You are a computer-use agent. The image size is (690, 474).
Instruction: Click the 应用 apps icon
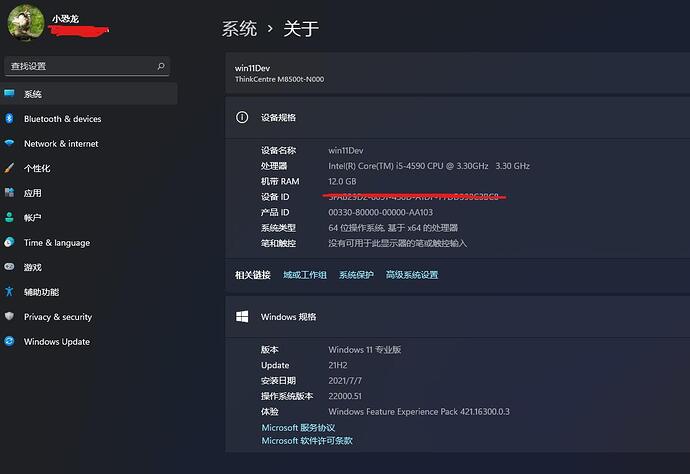click(9, 193)
